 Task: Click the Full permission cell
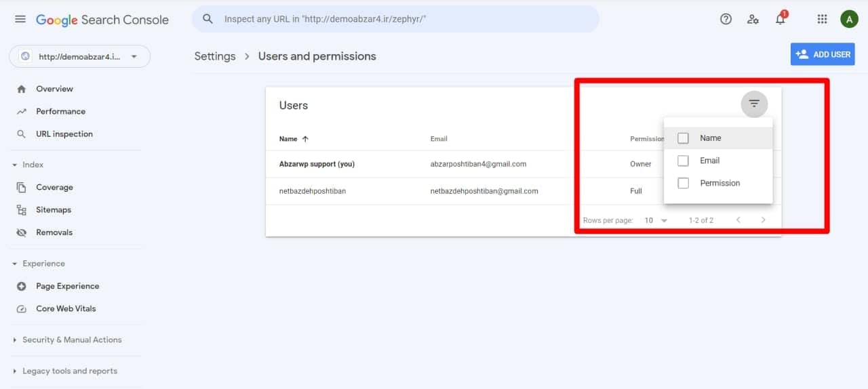pos(635,191)
